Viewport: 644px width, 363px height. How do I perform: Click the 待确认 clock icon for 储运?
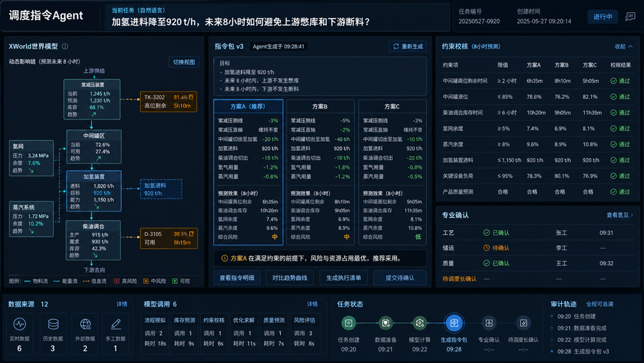click(x=486, y=248)
